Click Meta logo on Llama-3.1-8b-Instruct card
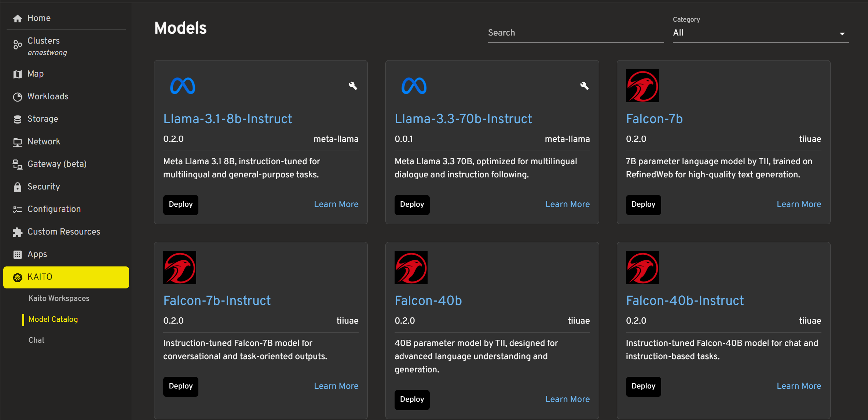 pos(183,86)
